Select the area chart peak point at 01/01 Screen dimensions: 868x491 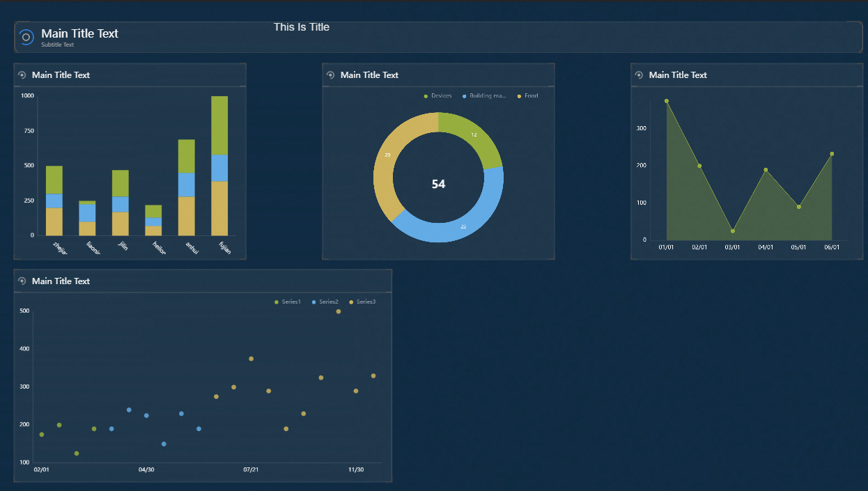coord(667,101)
